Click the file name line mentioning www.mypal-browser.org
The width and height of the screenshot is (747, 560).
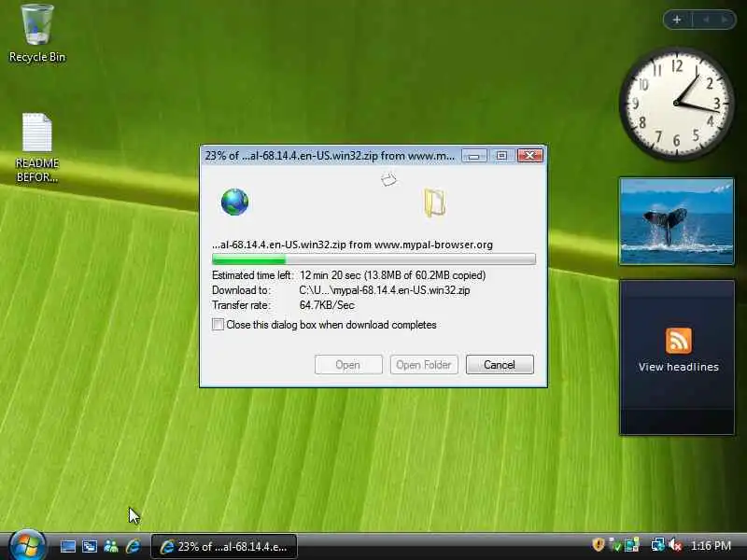pos(352,245)
